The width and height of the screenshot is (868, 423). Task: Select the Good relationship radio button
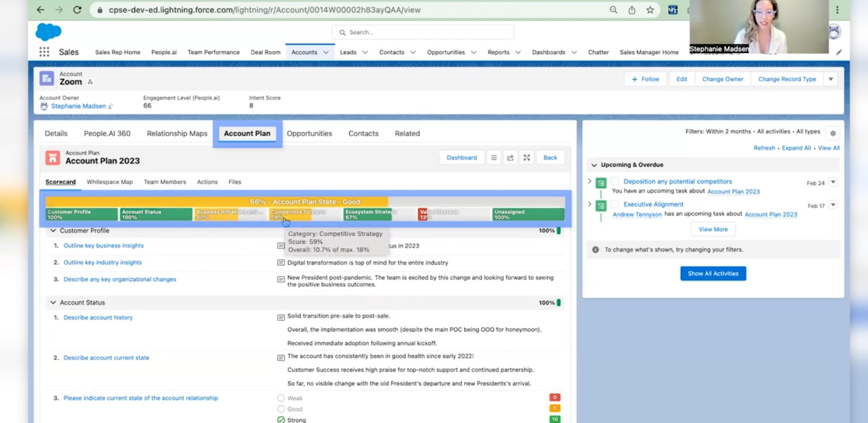tap(281, 409)
